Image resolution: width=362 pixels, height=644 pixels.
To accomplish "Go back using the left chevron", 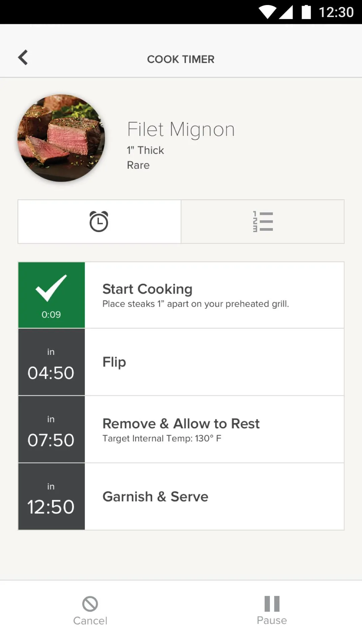I will coord(23,57).
